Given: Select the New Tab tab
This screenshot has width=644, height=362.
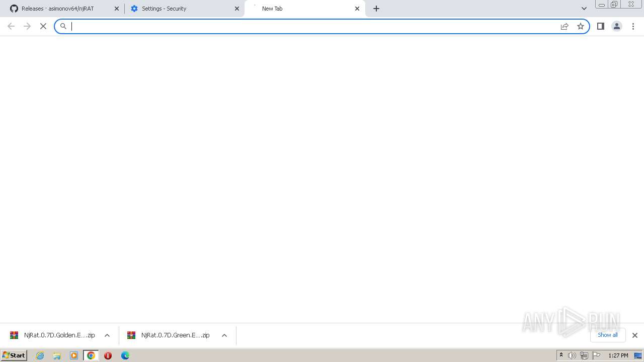Looking at the screenshot, I should click(x=304, y=9).
